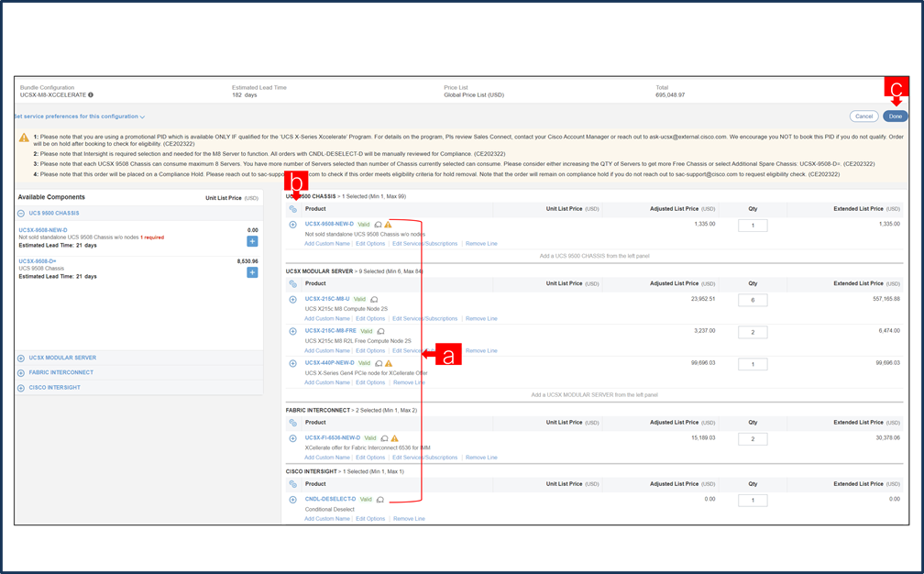Expand the UCSX-440P-NEW-D line

tap(293, 363)
